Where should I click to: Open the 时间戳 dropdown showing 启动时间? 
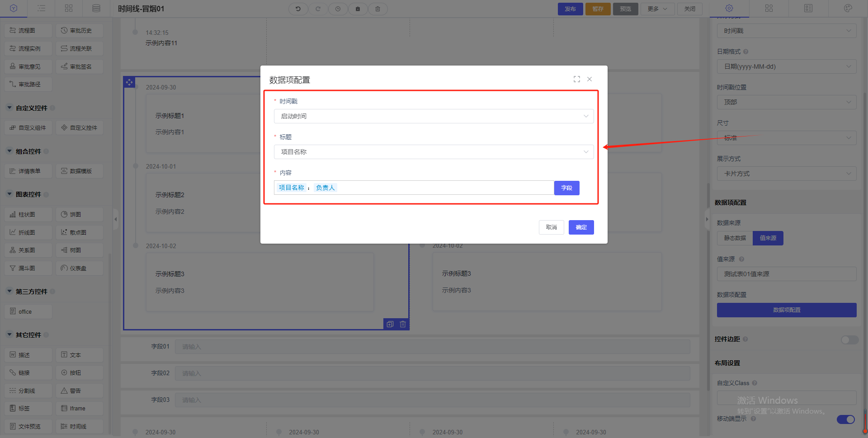click(434, 116)
